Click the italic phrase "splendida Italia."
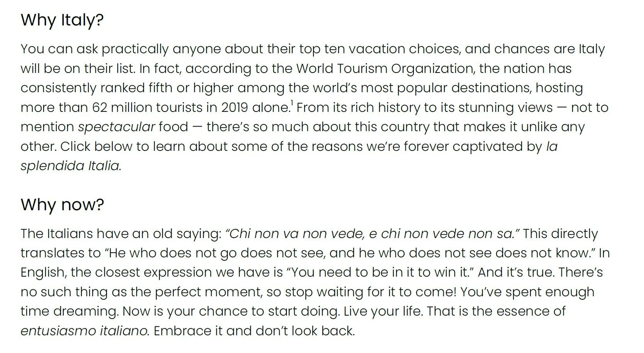The width and height of the screenshot is (644, 353). [x=71, y=166]
